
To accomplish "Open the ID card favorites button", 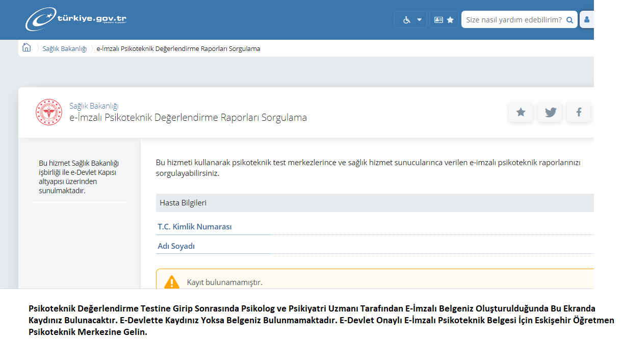I will pyautogui.click(x=444, y=20).
